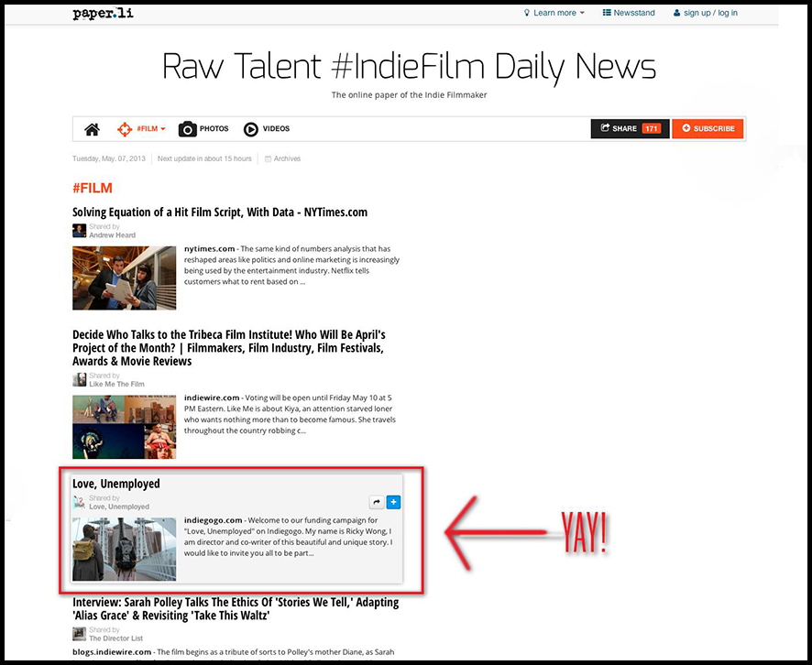Expand the #FILM section dropdown

point(141,129)
